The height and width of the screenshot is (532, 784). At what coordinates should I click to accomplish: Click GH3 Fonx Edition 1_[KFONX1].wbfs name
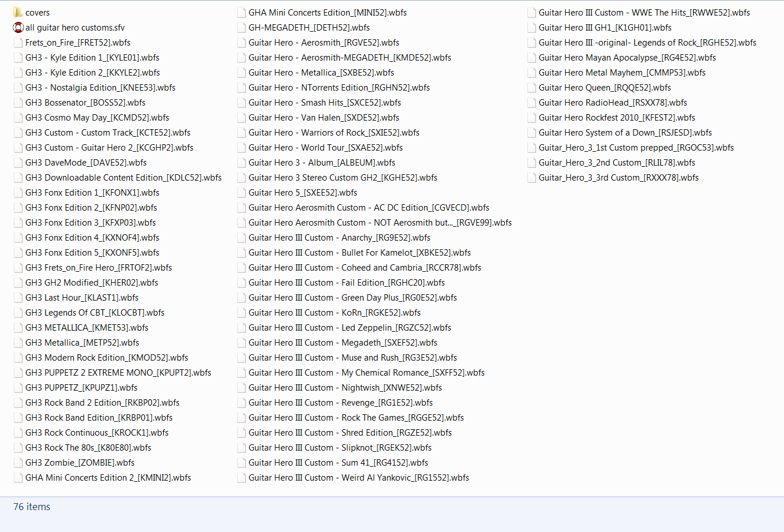point(92,192)
